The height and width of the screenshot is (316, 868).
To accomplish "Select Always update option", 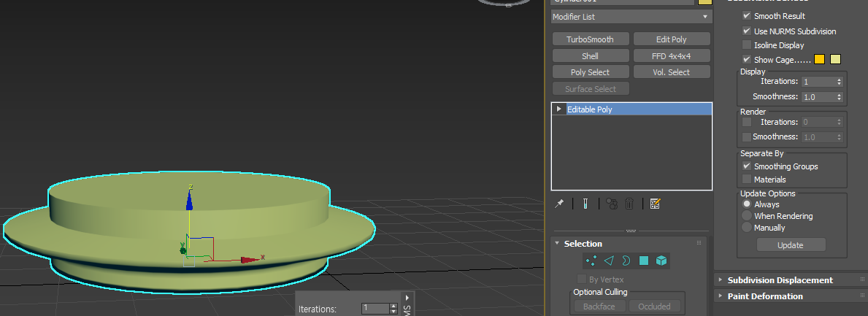I will pyautogui.click(x=747, y=204).
